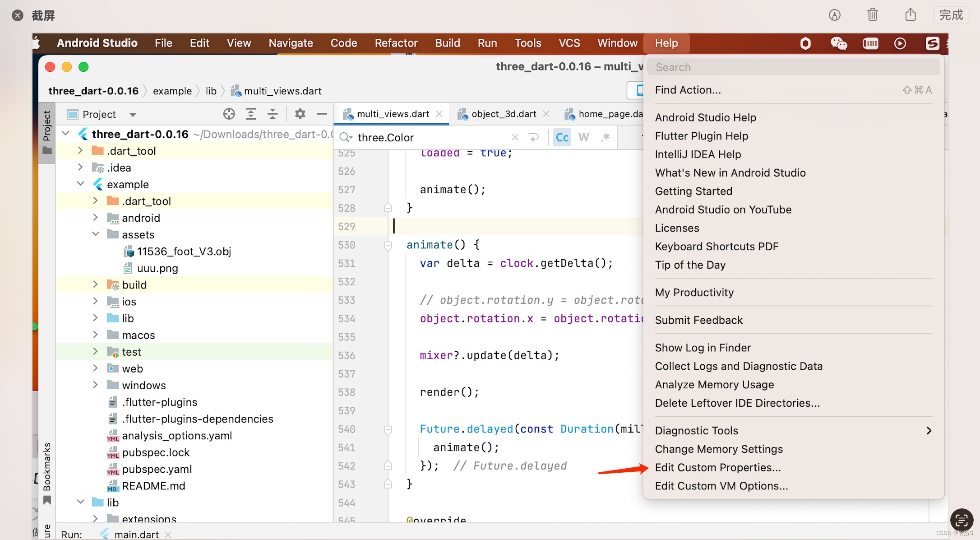Click the WeChat icon in menu bar

(x=838, y=43)
